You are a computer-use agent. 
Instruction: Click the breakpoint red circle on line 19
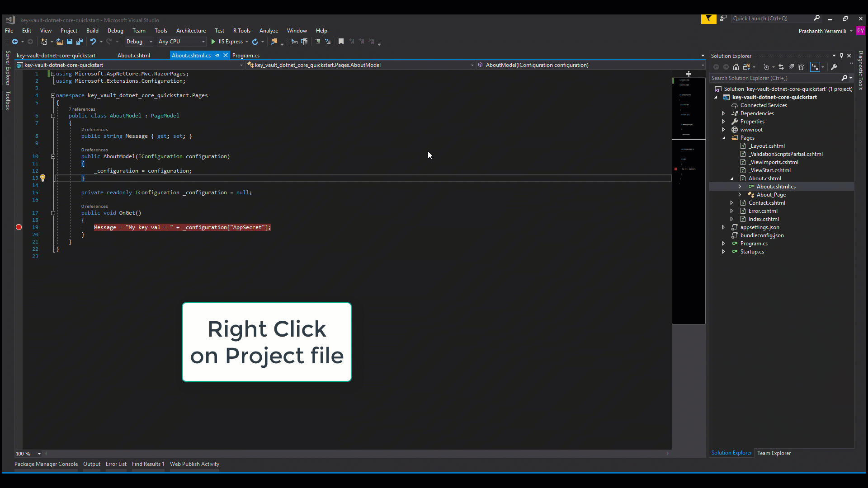19,227
